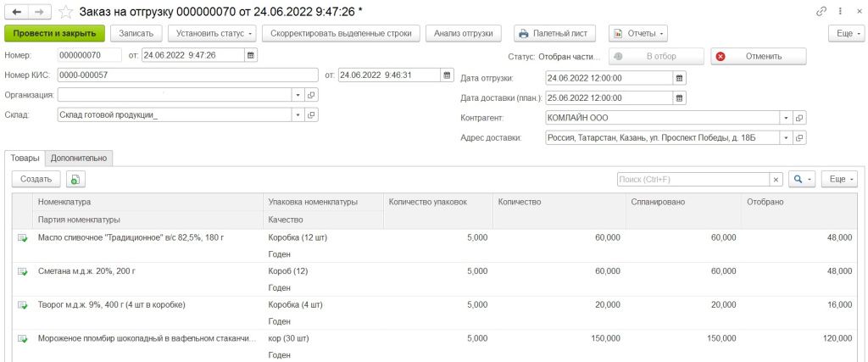Click the В отбор button
This screenshot has width=868, height=362.
tap(656, 56)
